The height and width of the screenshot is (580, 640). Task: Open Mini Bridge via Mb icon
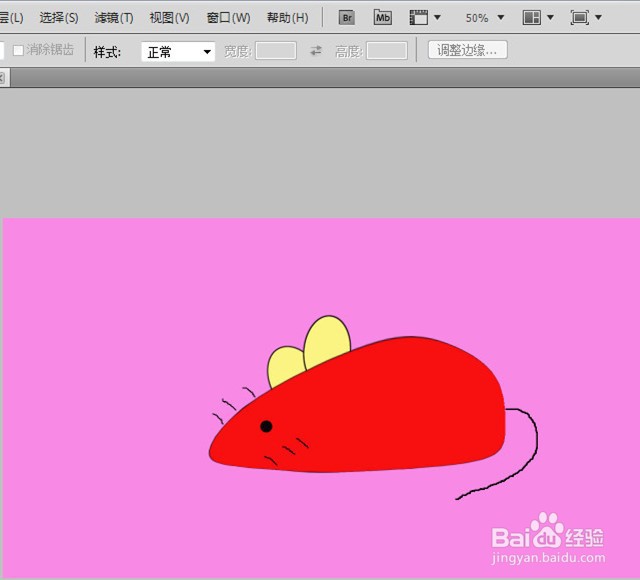pos(383,18)
